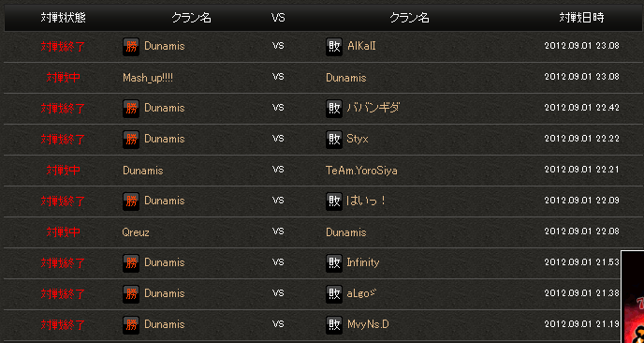Click the 対戦日時 column header

pos(581,18)
